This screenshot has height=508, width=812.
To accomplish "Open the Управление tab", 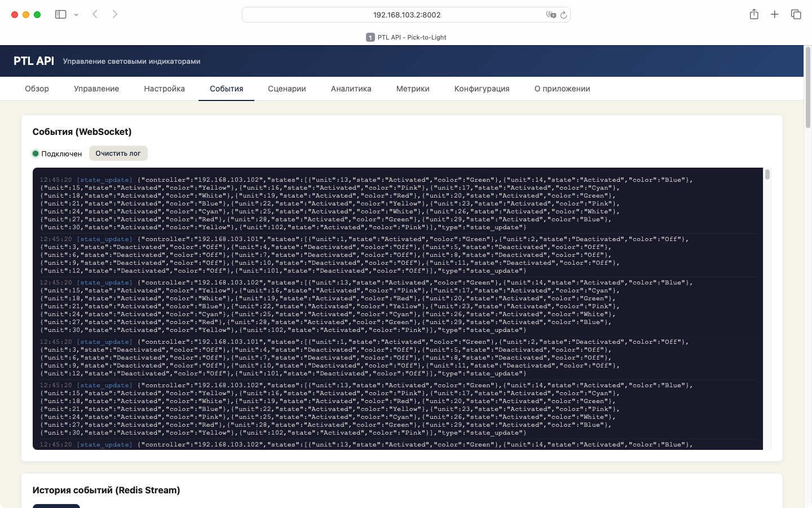I will tap(96, 89).
